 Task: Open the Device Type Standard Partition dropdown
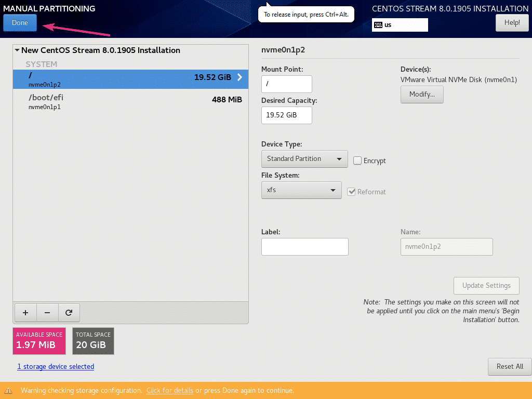click(x=304, y=159)
